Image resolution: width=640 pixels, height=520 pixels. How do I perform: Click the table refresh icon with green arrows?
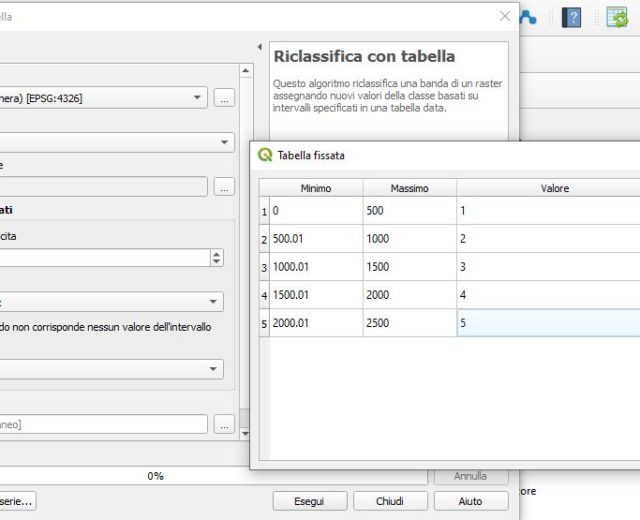[617, 17]
